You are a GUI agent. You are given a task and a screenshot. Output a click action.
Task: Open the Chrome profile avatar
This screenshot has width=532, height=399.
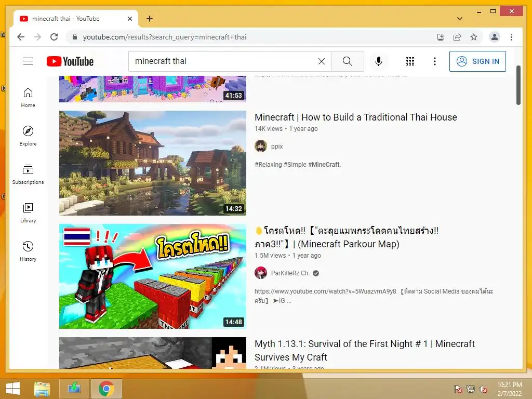tap(495, 37)
